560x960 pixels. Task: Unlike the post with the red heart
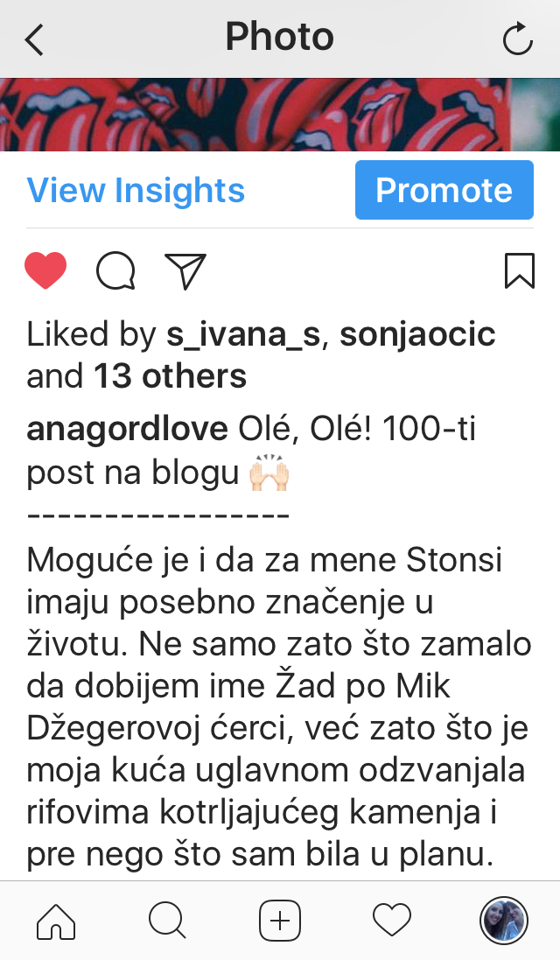coord(45,270)
